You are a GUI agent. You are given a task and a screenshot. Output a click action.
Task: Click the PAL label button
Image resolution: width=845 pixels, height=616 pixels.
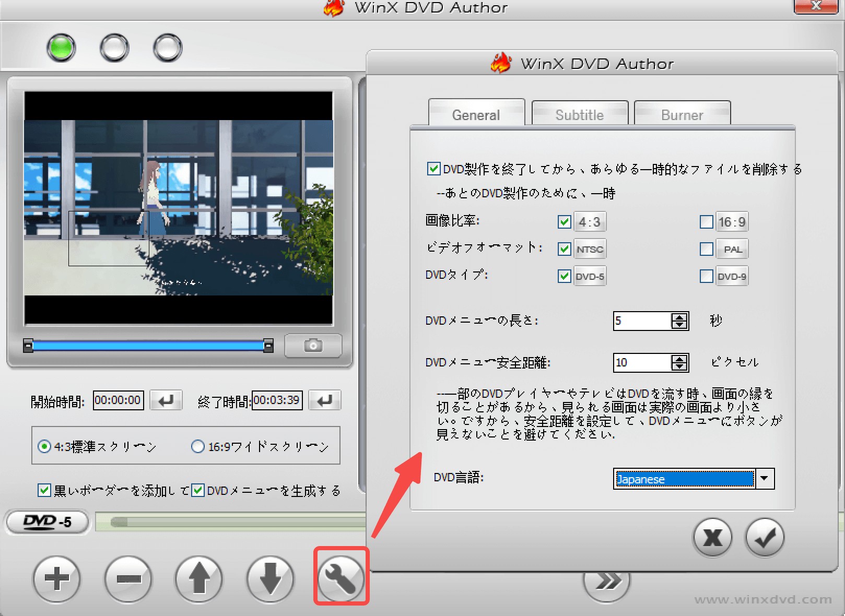click(x=732, y=249)
